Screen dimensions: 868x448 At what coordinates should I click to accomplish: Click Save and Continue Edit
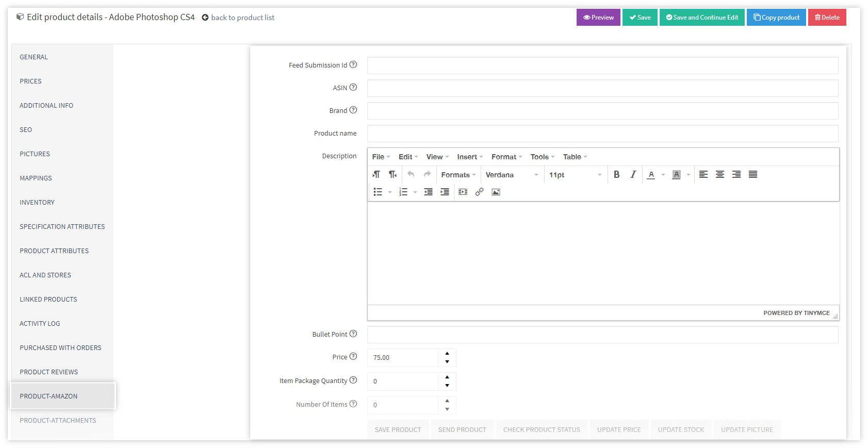pyautogui.click(x=702, y=17)
